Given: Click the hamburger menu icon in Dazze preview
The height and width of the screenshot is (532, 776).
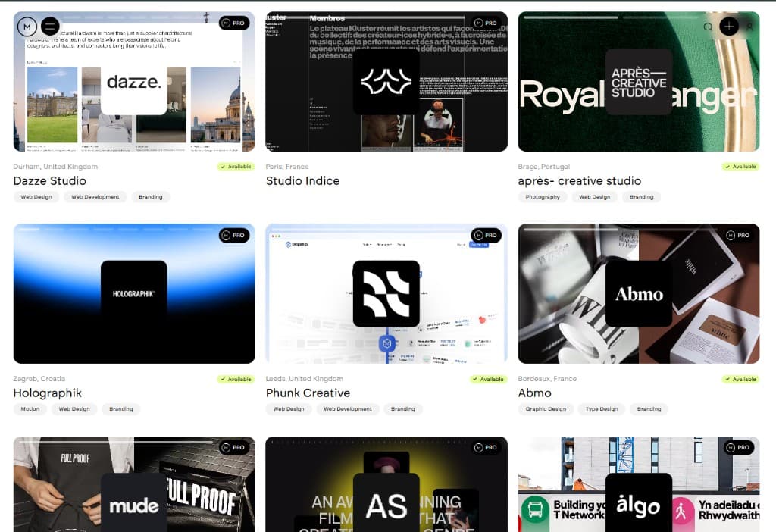Looking at the screenshot, I should coord(50,27).
